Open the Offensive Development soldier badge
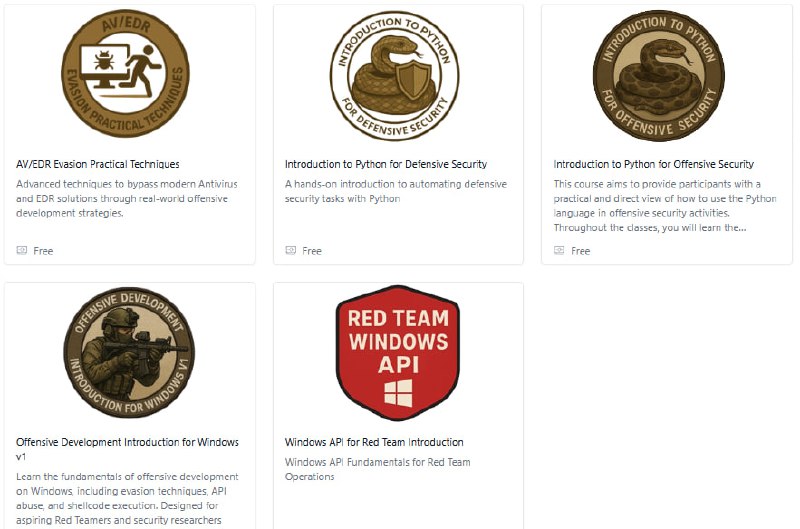 coord(129,352)
